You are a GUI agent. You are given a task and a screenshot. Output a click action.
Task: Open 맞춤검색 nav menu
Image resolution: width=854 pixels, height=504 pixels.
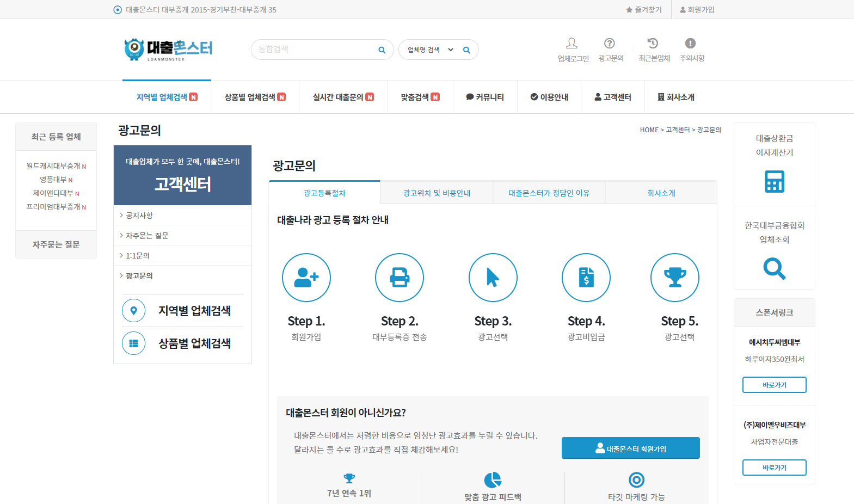click(x=420, y=97)
